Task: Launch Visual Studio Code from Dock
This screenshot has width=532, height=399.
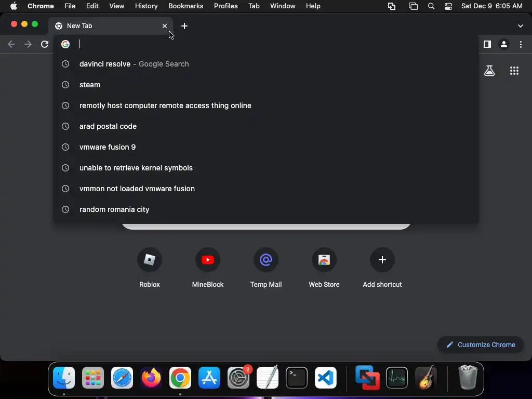Action: (x=326, y=378)
